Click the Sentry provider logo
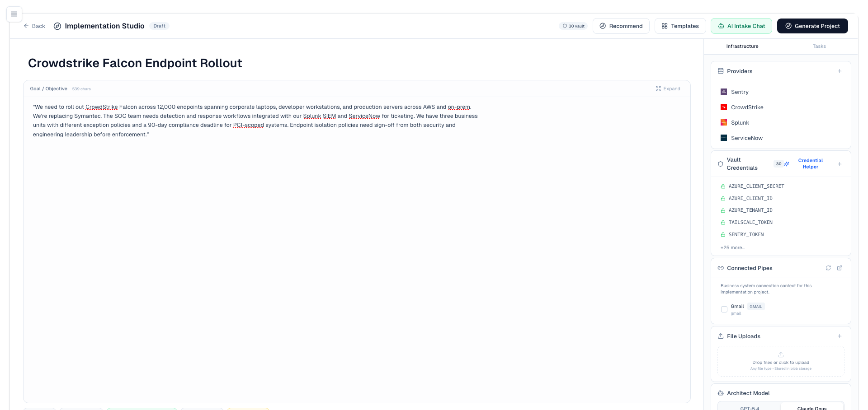 pos(724,92)
